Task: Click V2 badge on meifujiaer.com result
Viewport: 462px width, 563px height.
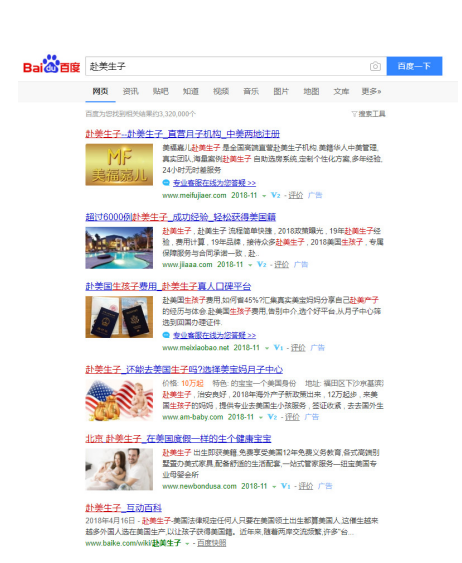Action: click(275, 195)
